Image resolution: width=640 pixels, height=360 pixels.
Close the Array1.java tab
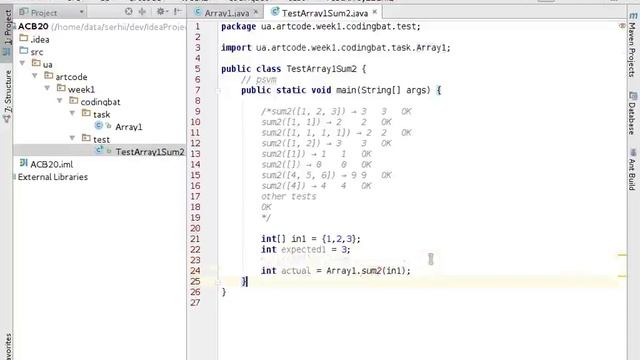click(x=256, y=12)
